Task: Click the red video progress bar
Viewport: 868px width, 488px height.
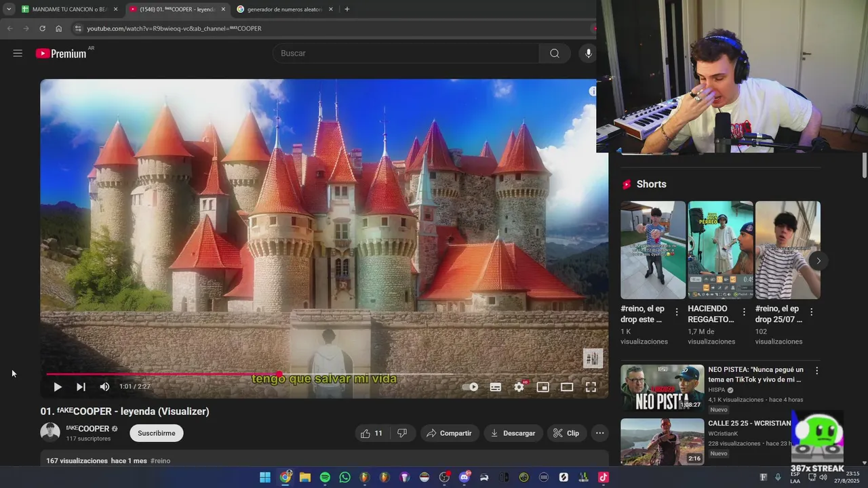Action: (163, 374)
